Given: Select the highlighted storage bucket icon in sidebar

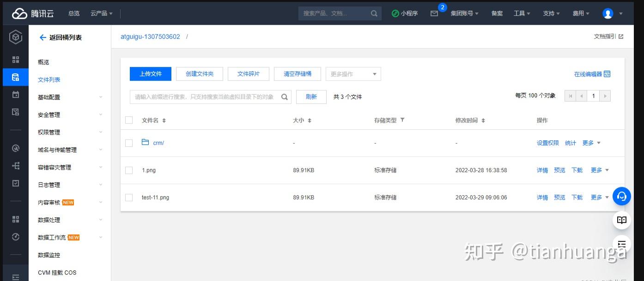Looking at the screenshot, I should point(15,77).
